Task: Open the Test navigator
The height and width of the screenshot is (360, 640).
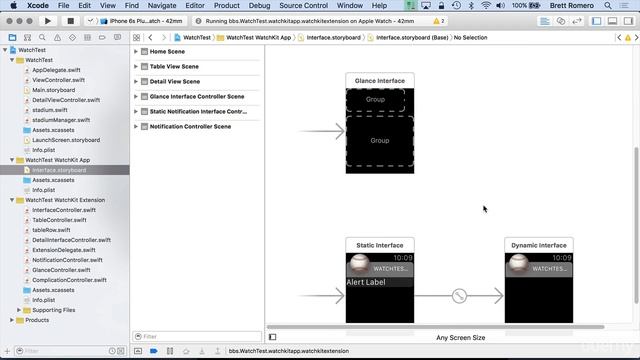Action: [72, 38]
